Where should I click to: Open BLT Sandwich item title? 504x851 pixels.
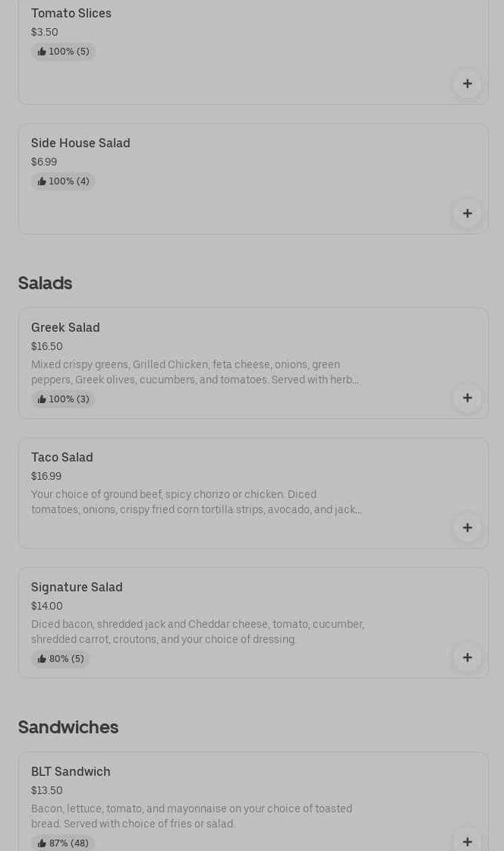click(x=71, y=772)
